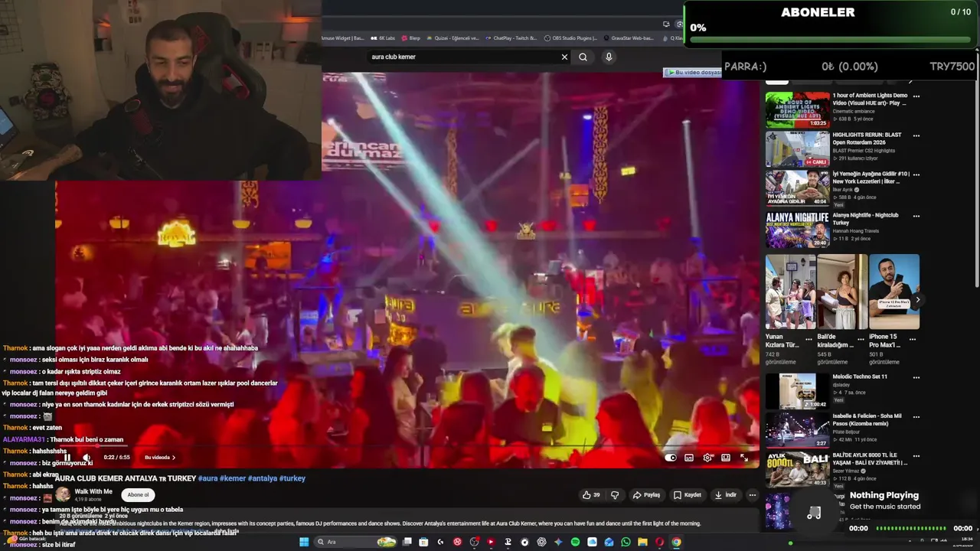Viewport: 980px width, 551px height.
Task: Subscribe with Abone ol button
Action: [x=138, y=495]
